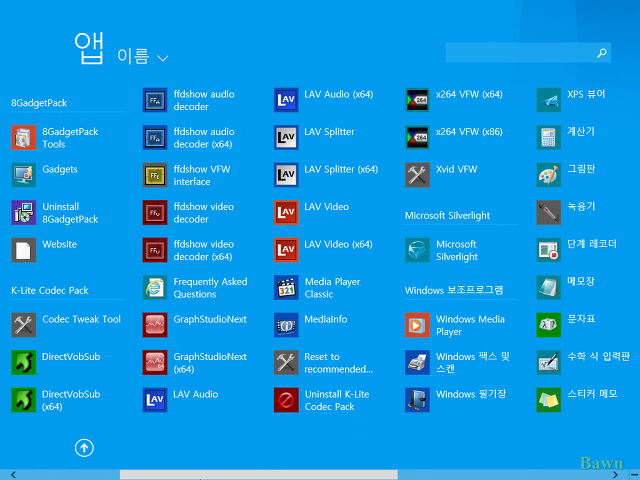Open the 8GadgetPack Tools icon
This screenshot has height=480, width=640.
24,138
